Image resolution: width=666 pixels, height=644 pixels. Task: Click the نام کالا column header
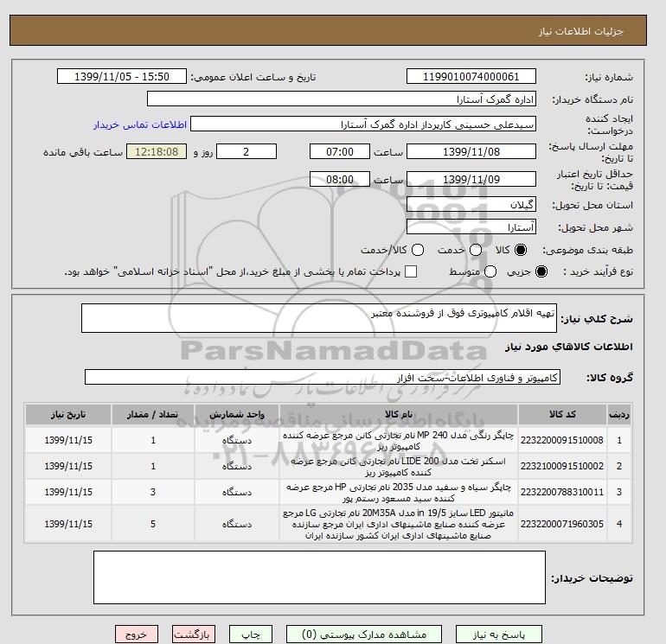[x=399, y=414]
